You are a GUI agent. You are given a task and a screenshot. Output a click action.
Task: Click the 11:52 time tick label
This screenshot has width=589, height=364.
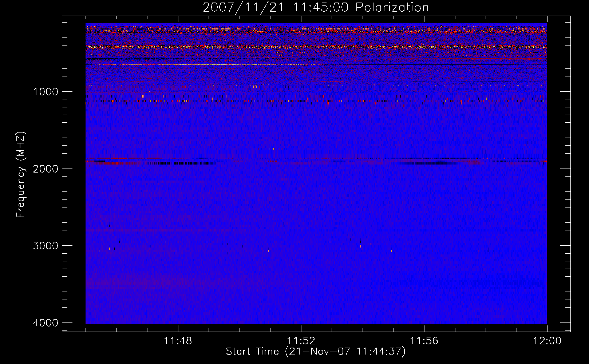click(301, 341)
